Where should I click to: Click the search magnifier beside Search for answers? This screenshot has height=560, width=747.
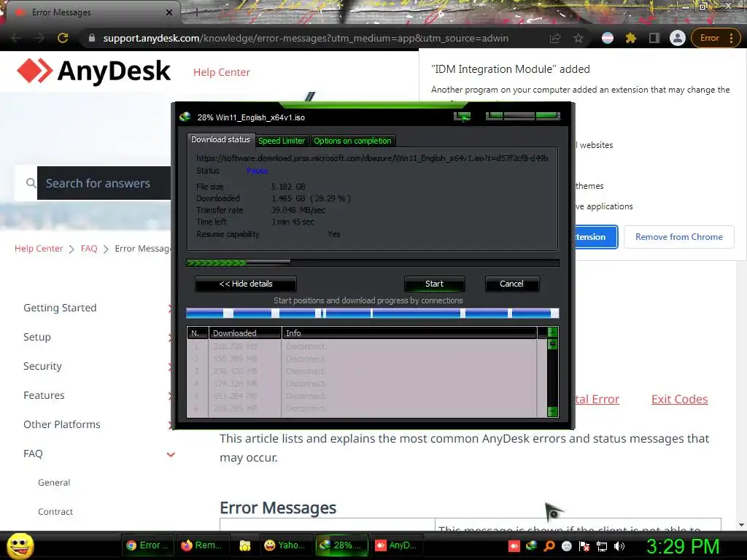pos(31,183)
